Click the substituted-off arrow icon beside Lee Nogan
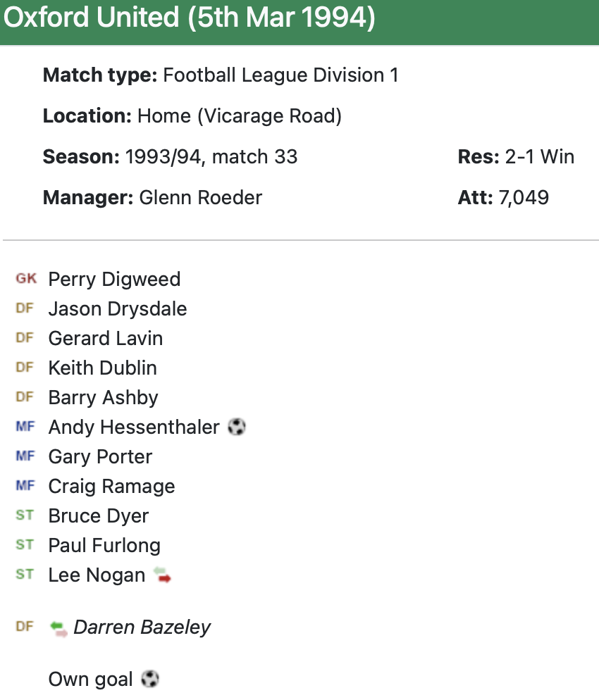Image resolution: width=599 pixels, height=700 pixels. point(163,575)
